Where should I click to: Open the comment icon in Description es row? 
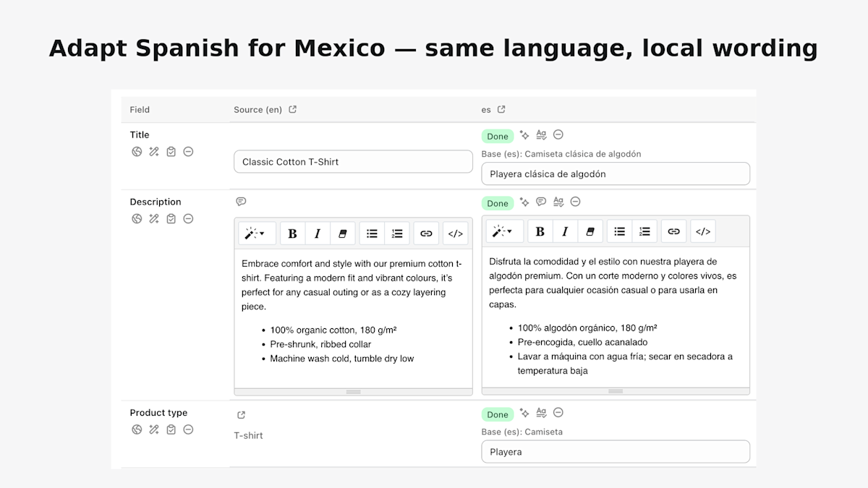(x=541, y=202)
